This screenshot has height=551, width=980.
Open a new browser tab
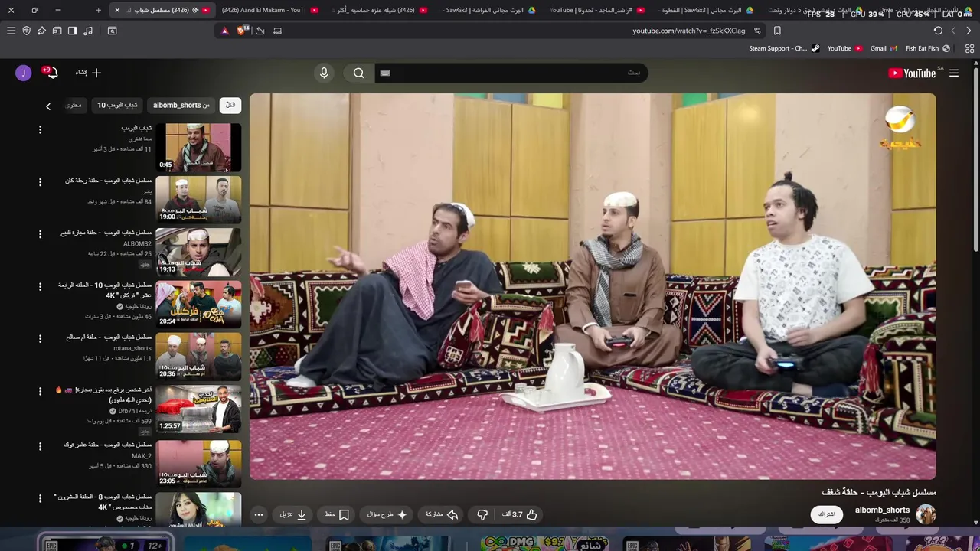98,10
